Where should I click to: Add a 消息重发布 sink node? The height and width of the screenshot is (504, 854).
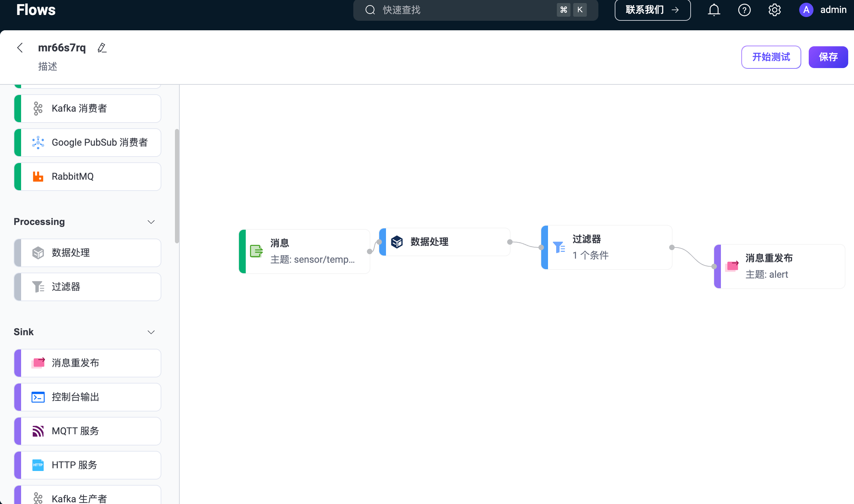coord(87,363)
